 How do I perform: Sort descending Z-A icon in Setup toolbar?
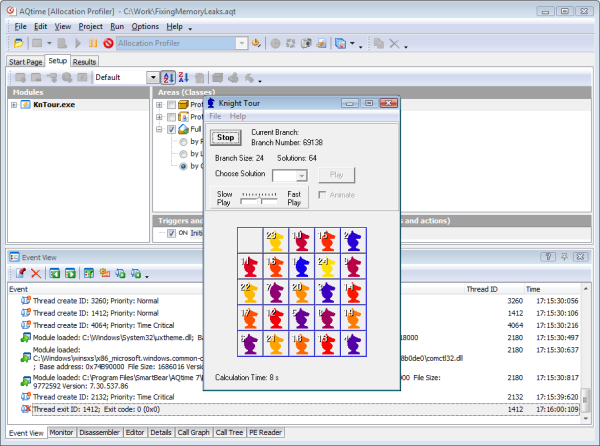[x=184, y=78]
